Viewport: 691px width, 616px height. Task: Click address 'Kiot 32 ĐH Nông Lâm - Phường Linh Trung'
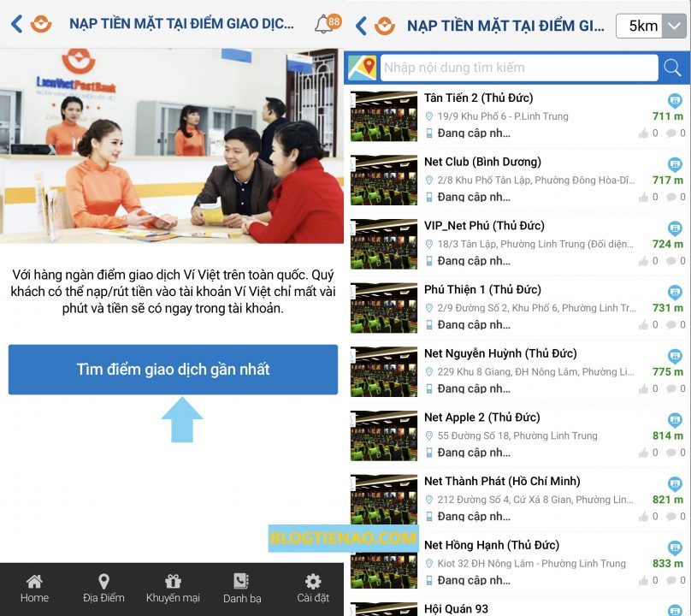click(x=531, y=564)
